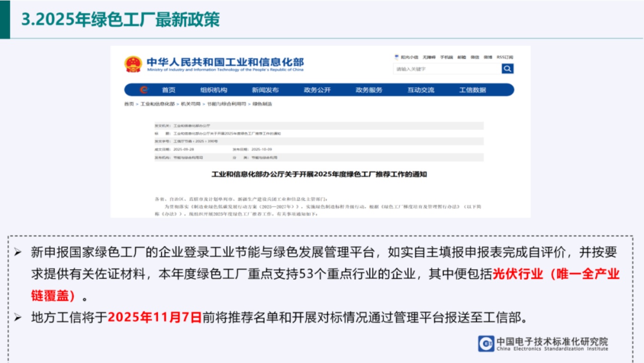Open the 工信数据 navigation item

[x=472, y=90]
